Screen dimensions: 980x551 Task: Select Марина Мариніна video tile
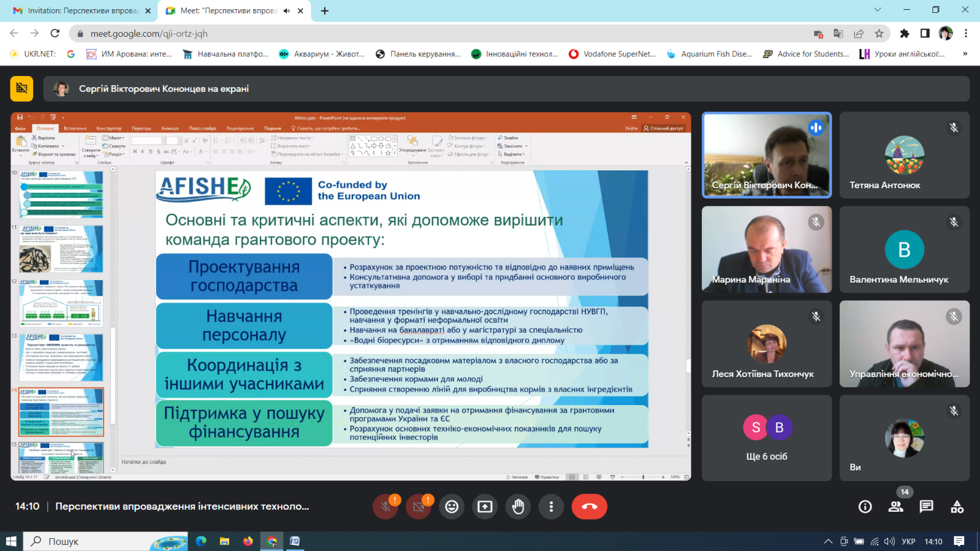[x=766, y=249]
